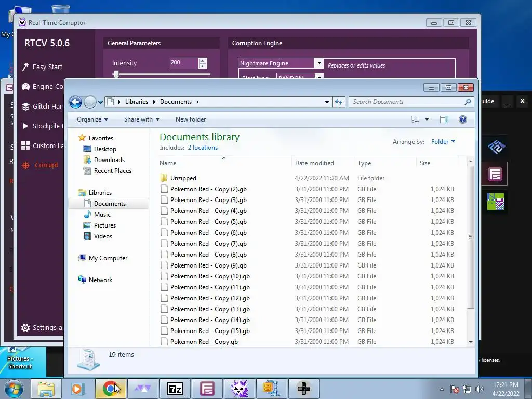Open recent pages dropdown next to forward button
Image resolution: width=532 pixels, height=399 pixels.
(100, 102)
